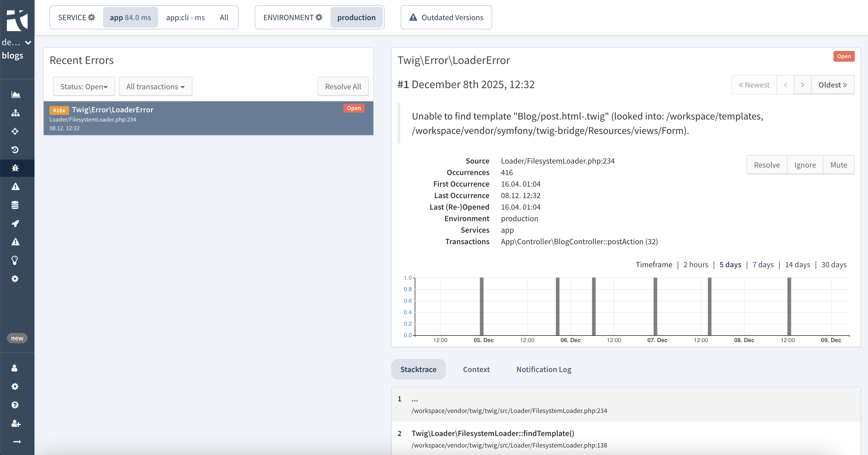
Task: Select the Twig LoaderError list entry
Action: (208, 118)
